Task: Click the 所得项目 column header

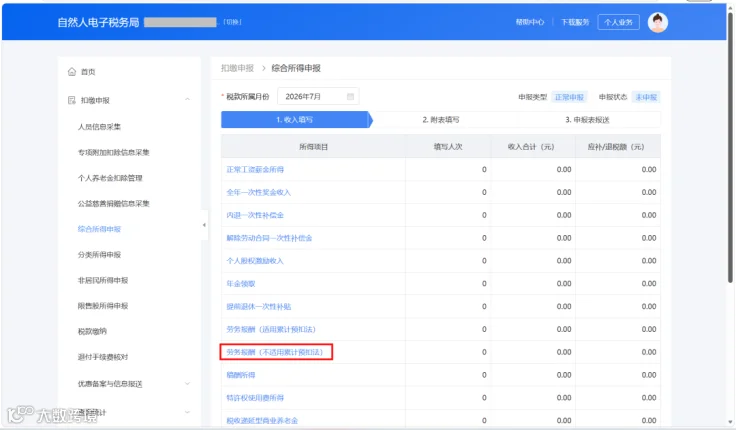Action: (x=313, y=147)
